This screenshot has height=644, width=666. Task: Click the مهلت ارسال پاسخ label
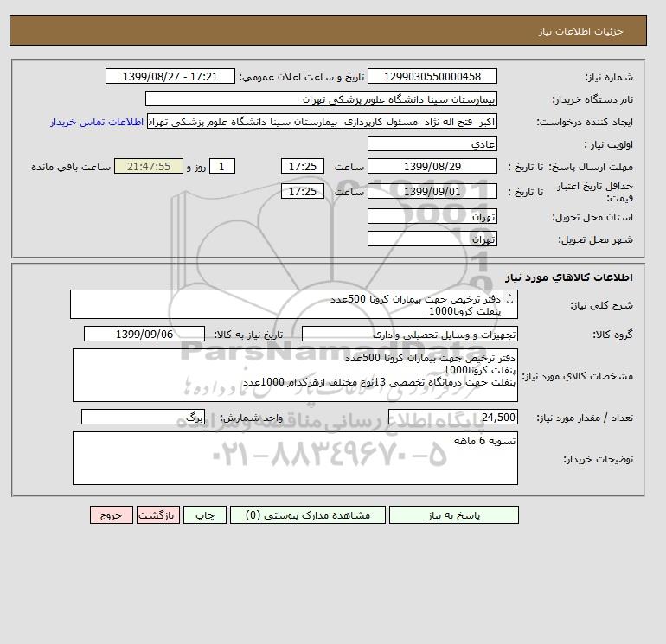[592, 167]
